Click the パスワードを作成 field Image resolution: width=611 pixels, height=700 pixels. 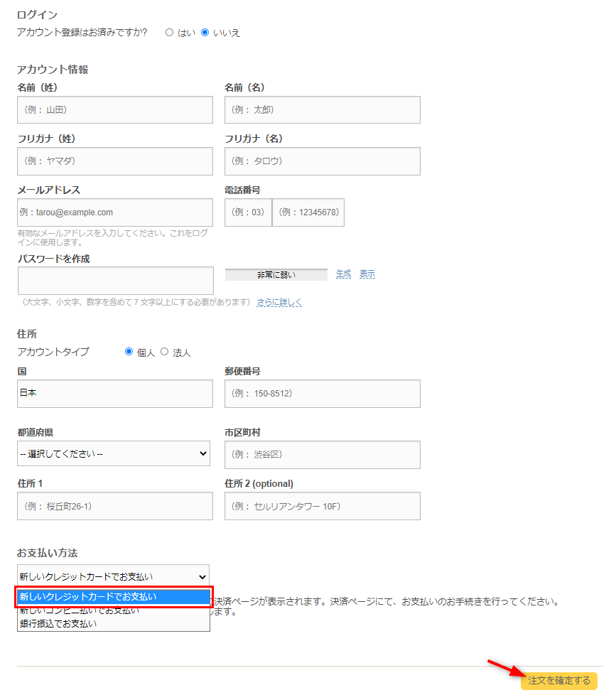click(115, 281)
